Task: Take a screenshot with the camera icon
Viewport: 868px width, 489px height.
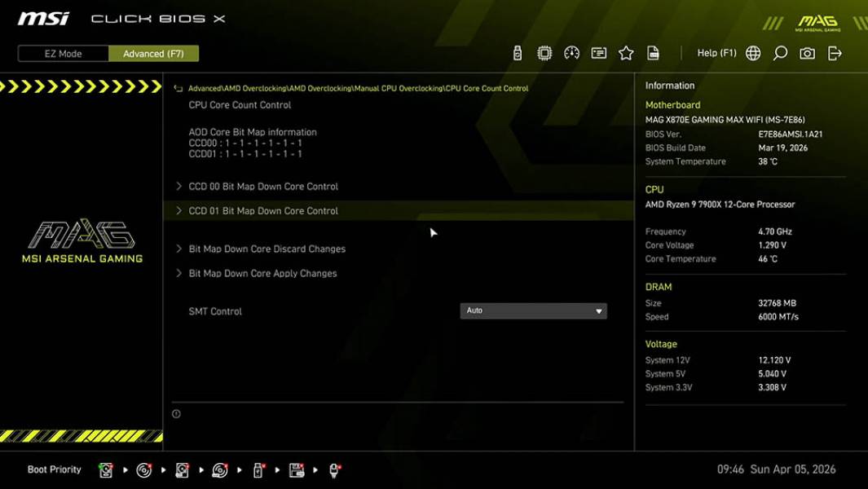Action: [806, 53]
